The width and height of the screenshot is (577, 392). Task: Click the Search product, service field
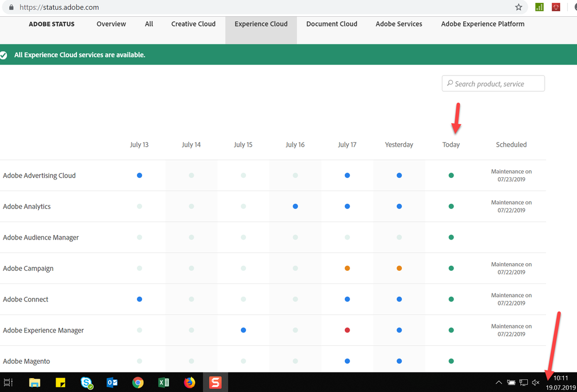[493, 84]
